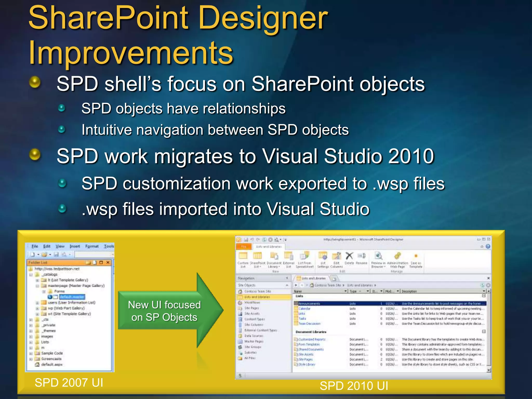Click Save icon in SPD 2007 toolbar
Viewport: 532px width, 399px height.
(x=56, y=254)
